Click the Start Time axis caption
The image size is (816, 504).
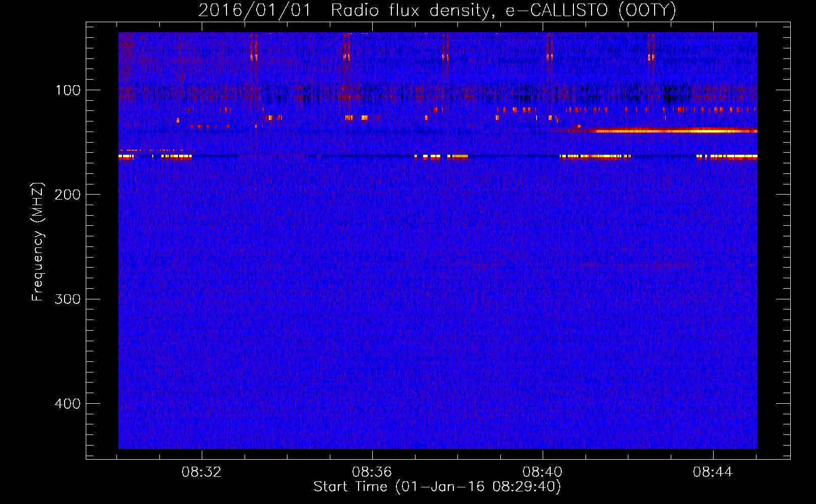pos(437,487)
